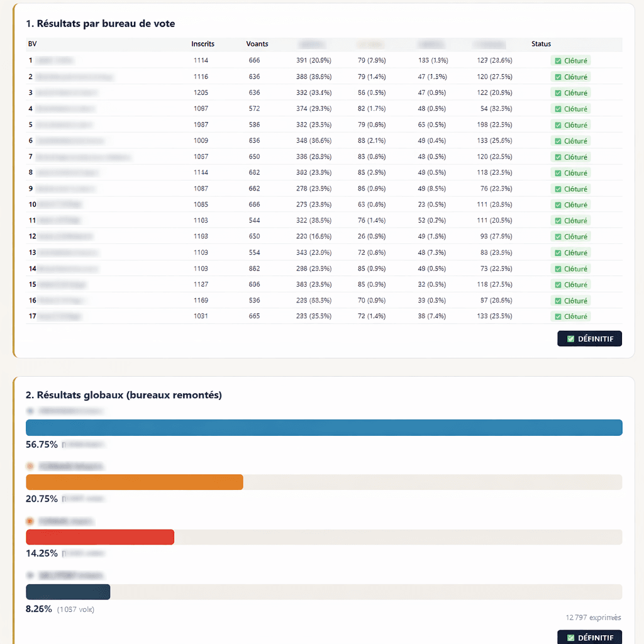The height and width of the screenshot is (644, 644).
Task: Click the blue 56.75% result bar
Action: [x=324, y=428]
